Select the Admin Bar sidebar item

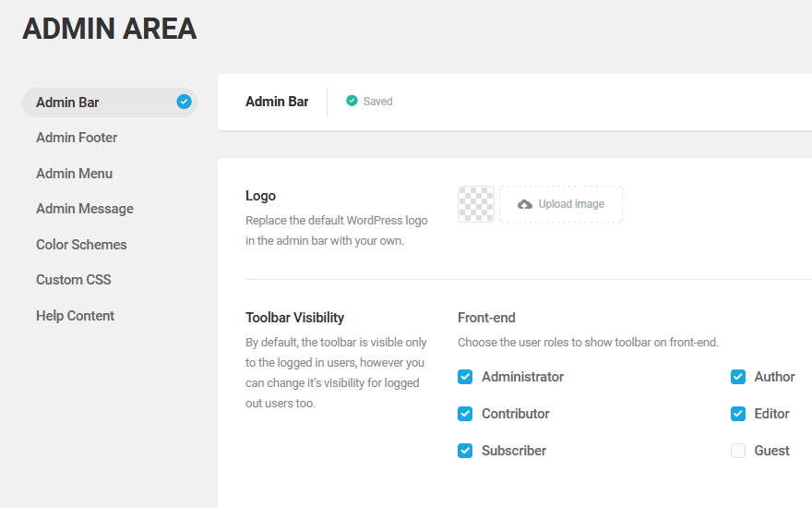coord(67,103)
